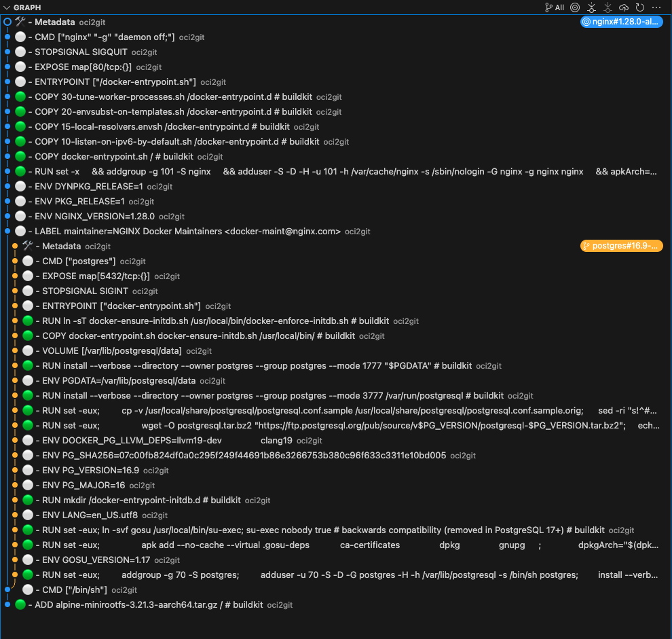Select the CMD ["nginx" "-g" "daemon off;"] commit
Screen dimensions: 672x639
(336, 37)
